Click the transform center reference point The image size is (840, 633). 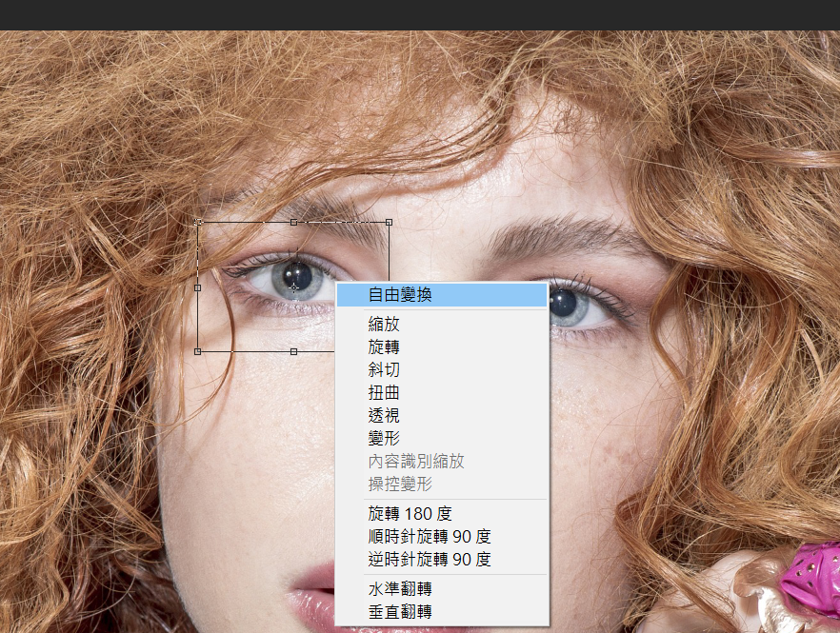(x=293, y=287)
